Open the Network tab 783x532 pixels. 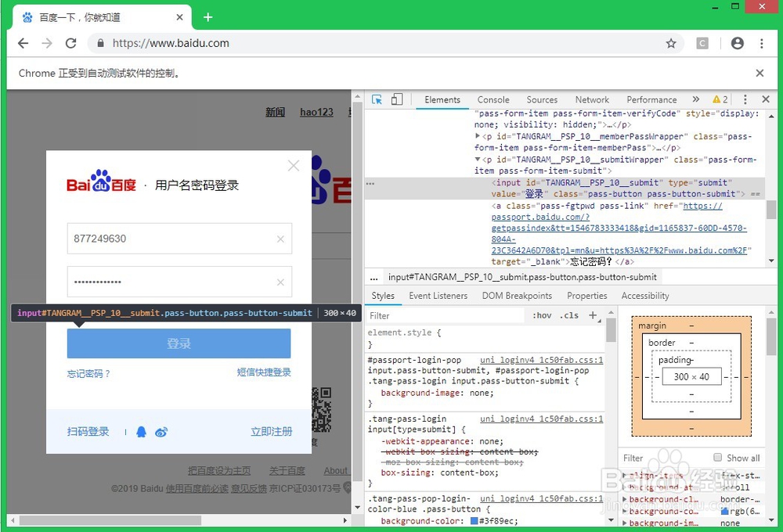(x=592, y=100)
